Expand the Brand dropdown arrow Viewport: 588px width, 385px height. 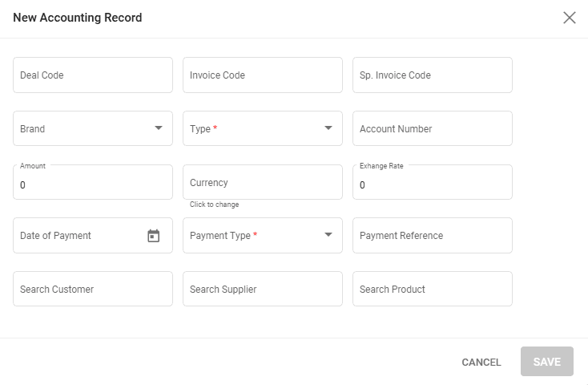[159, 128]
